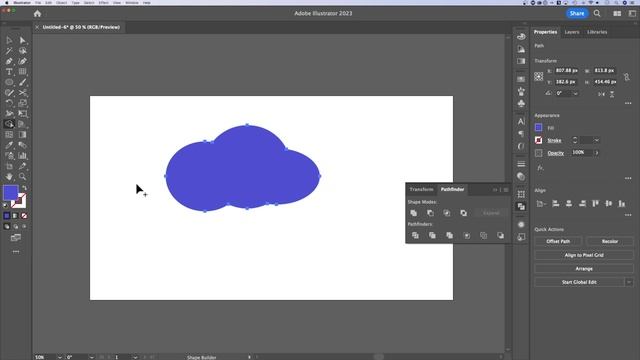
Task: Click Intersect shape mode icon
Action: [x=447, y=213]
